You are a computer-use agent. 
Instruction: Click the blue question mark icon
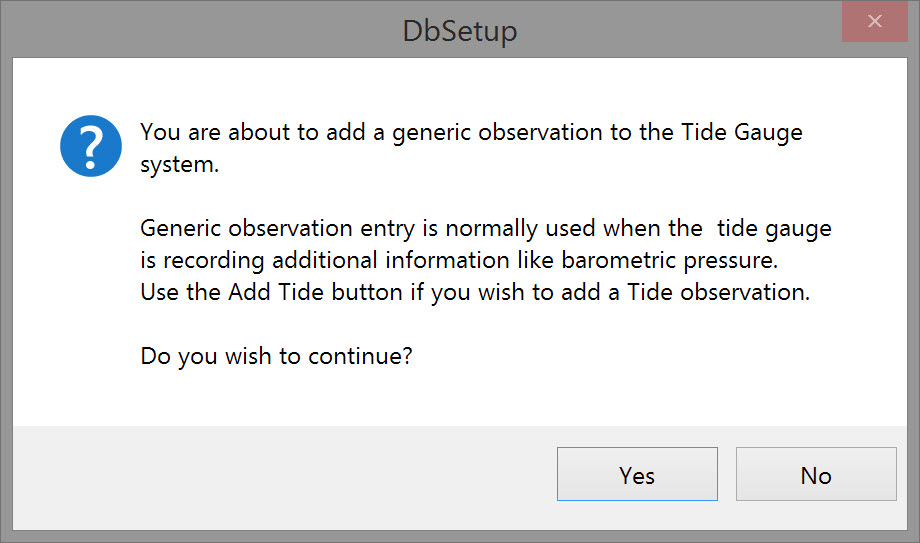pyautogui.click(x=91, y=146)
